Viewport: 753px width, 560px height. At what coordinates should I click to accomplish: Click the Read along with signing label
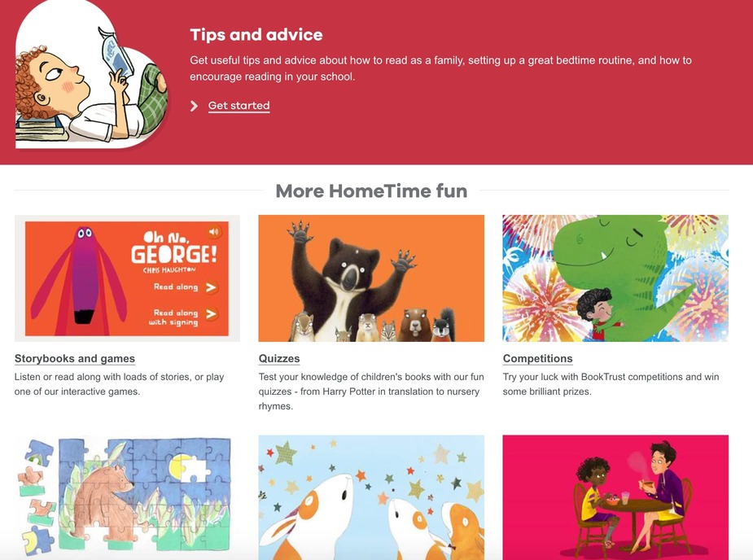[173, 317]
